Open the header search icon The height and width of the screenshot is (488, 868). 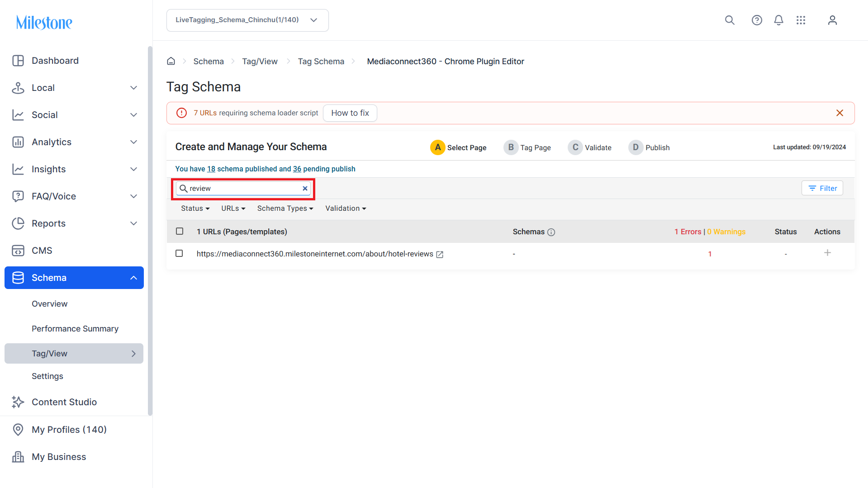point(730,20)
